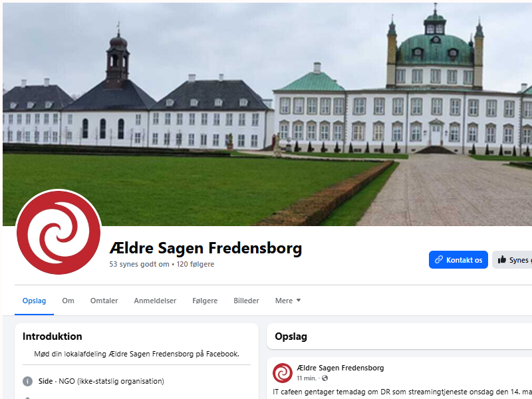Open the page's red swirl profile picture
532x399 pixels.
pos(59,232)
